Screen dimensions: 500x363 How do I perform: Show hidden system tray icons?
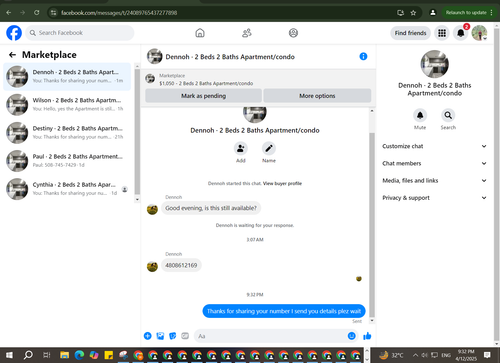(415, 355)
